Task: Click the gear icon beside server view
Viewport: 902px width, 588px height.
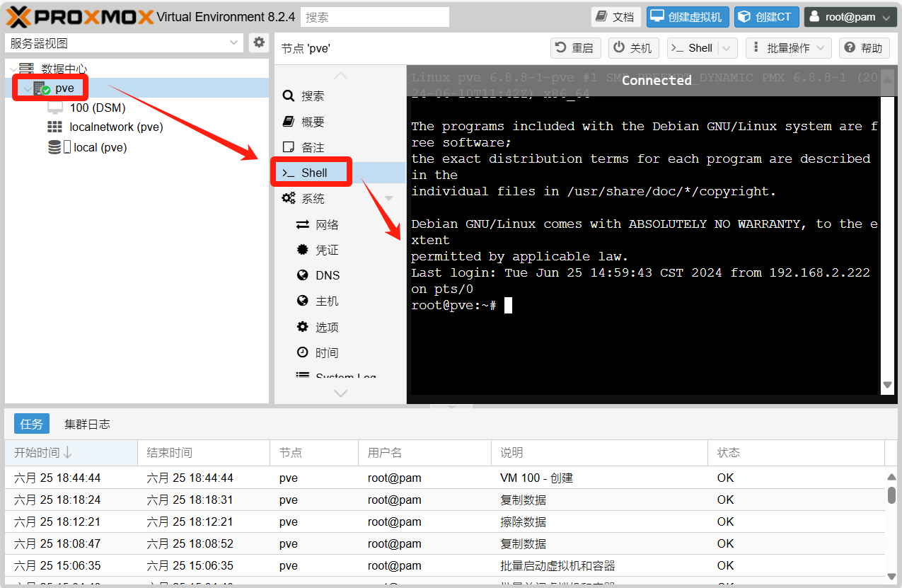Action: pos(259,42)
